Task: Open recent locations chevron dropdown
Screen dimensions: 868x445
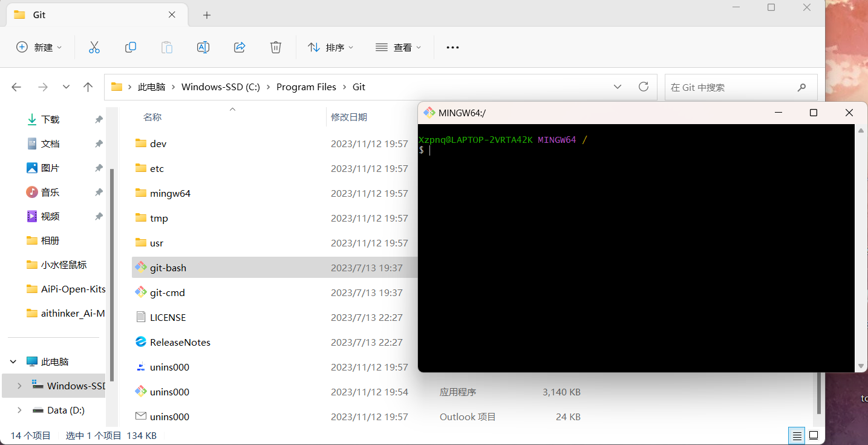Action: [x=66, y=87]
